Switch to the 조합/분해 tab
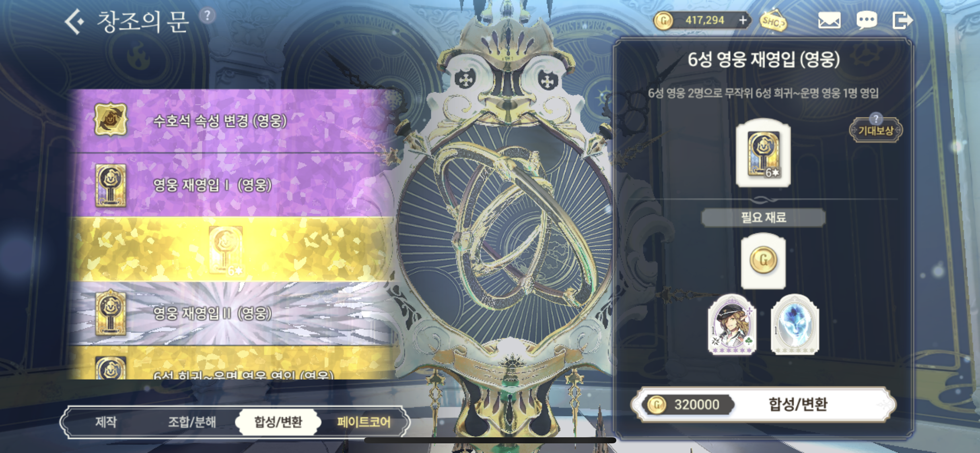 tap(192, 422)
